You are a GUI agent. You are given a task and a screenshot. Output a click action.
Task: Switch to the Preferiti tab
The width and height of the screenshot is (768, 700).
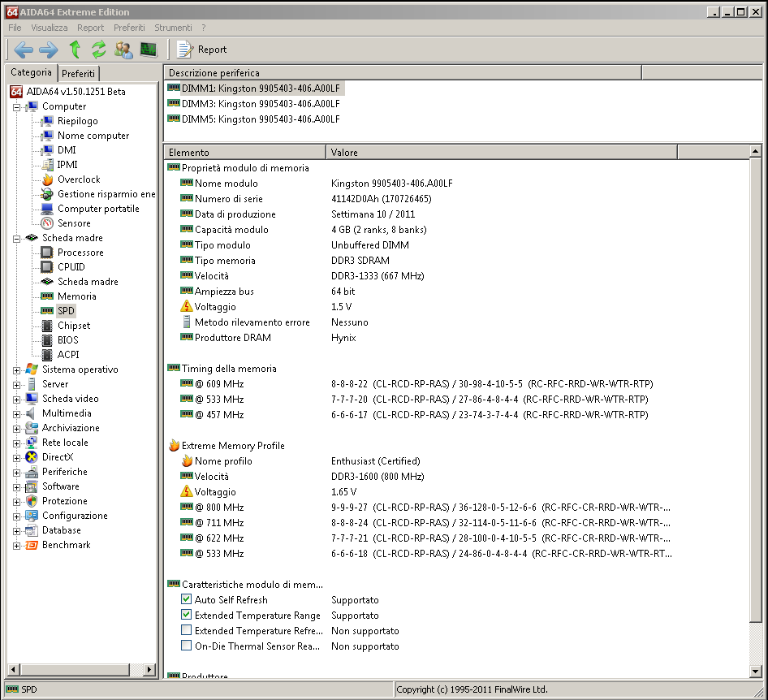79,74
